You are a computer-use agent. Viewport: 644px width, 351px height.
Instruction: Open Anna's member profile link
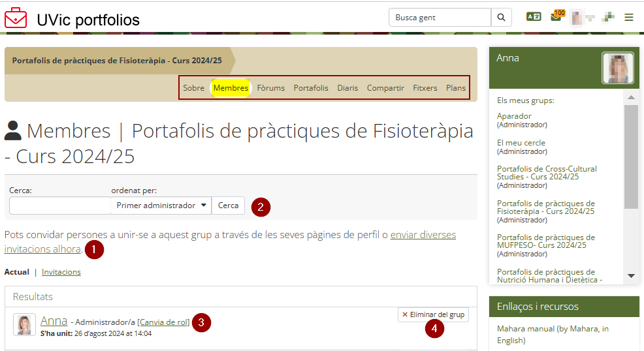pyautogui.click(x=54, y=320)
